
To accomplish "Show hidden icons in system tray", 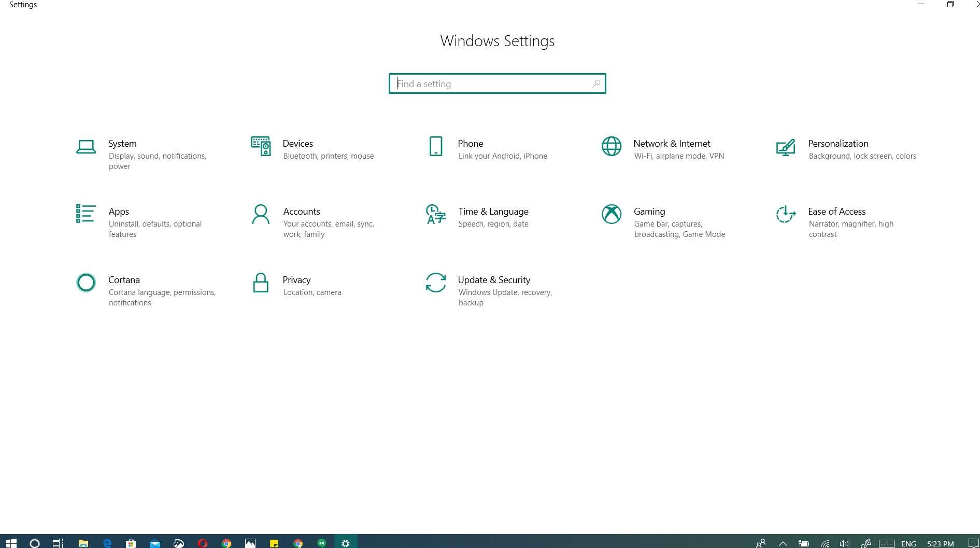I will click(783, 543).
